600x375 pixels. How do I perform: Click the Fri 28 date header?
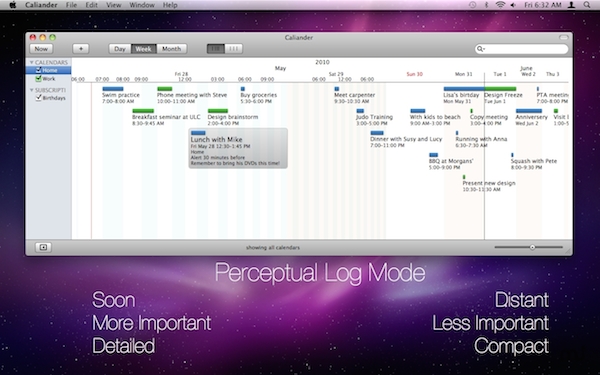point(181,74)
